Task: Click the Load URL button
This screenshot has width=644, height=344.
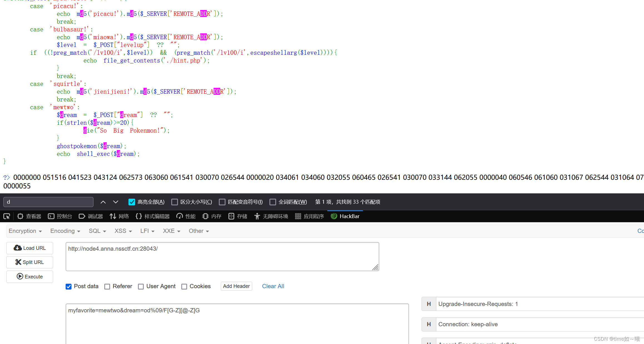Action: (30, 248)
